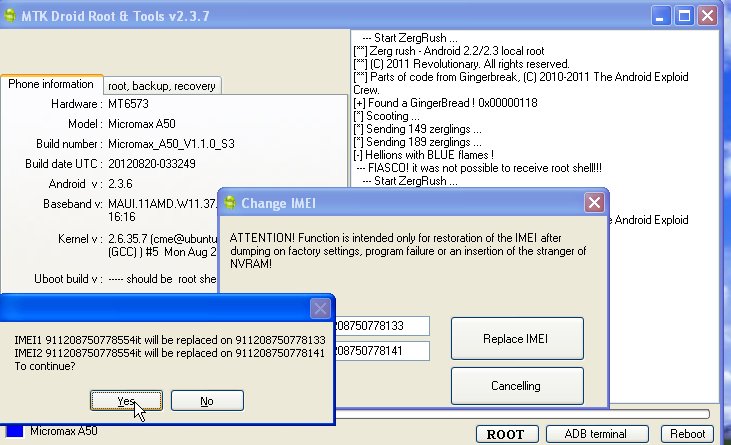Screen dimensions: 731x445
Task: Click the first IMEI input field
Action: [382, 326]
